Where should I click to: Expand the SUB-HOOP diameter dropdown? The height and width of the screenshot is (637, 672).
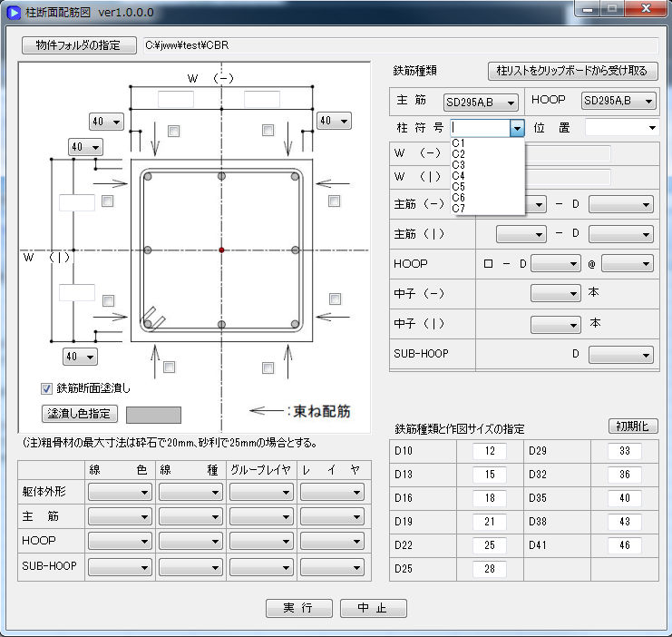[x=620, y=355]
